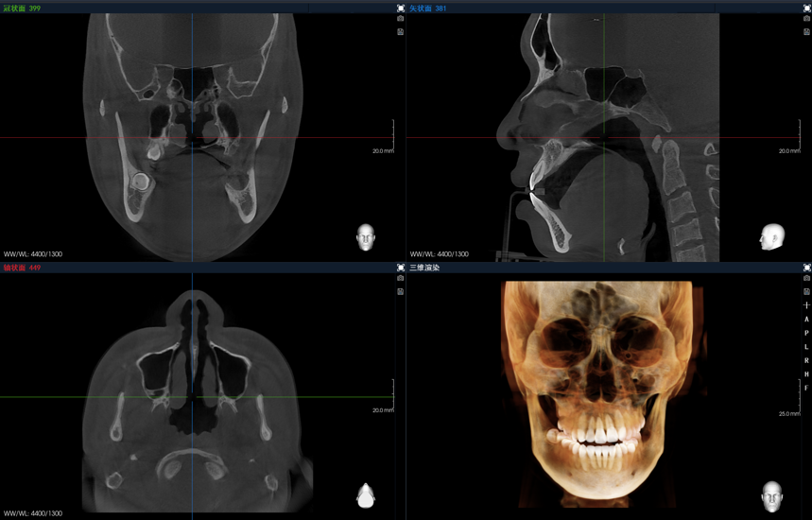
Task: Capture a screenshot of the 3D rendering
Action: coord(806,279)
